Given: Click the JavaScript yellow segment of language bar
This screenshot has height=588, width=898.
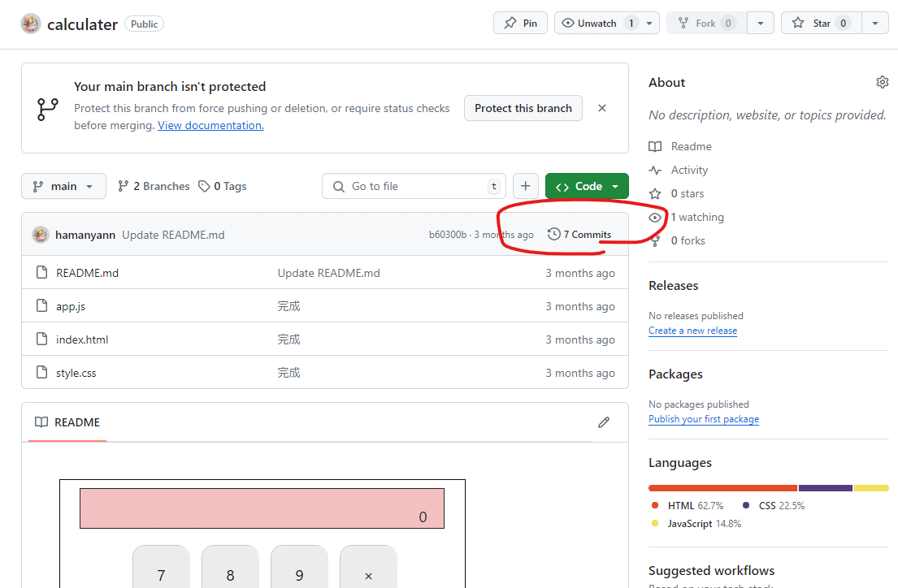Looking at the screenshot, I should [x=871, y=488].
